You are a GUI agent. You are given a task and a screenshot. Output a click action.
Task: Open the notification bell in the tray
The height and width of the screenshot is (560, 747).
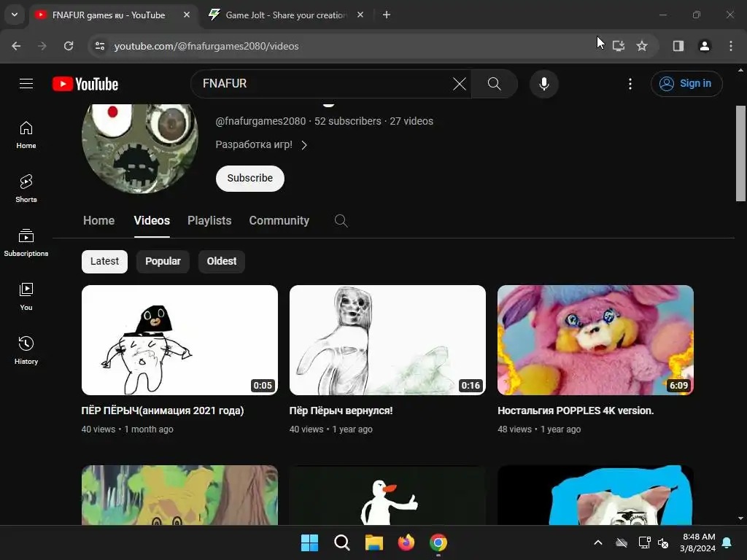(x=727, y=542)
